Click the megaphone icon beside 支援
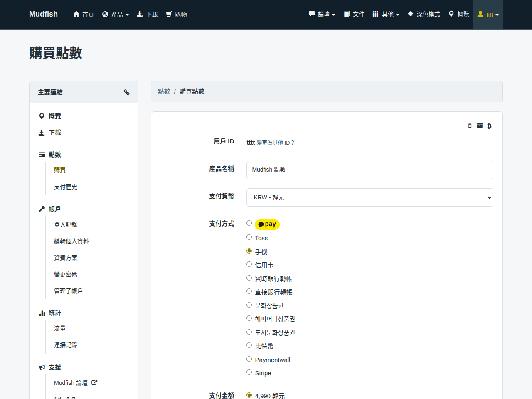The image size is (532, 399). (42, 367)
